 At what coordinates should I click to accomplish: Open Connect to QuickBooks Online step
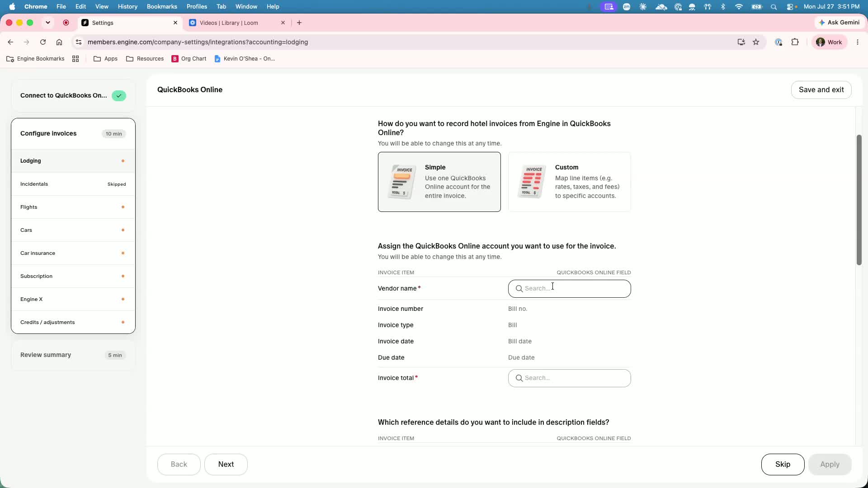click(73, 96)
